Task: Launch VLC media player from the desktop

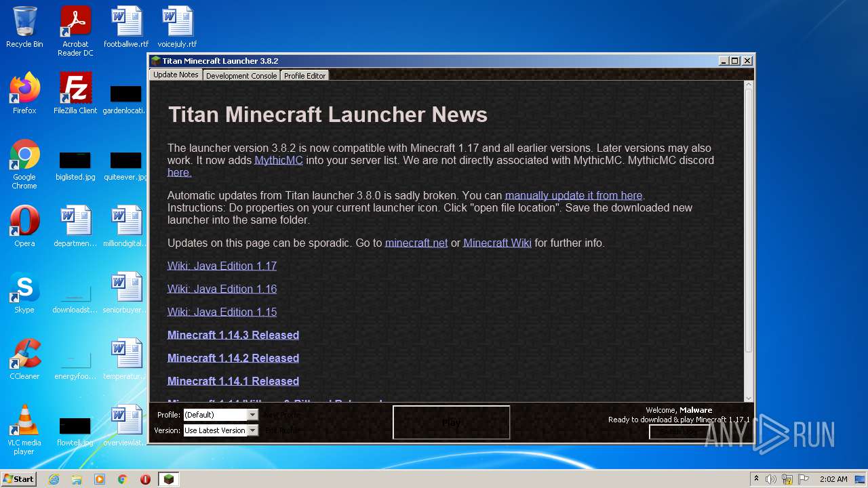Action: click(x=24, y=430)
